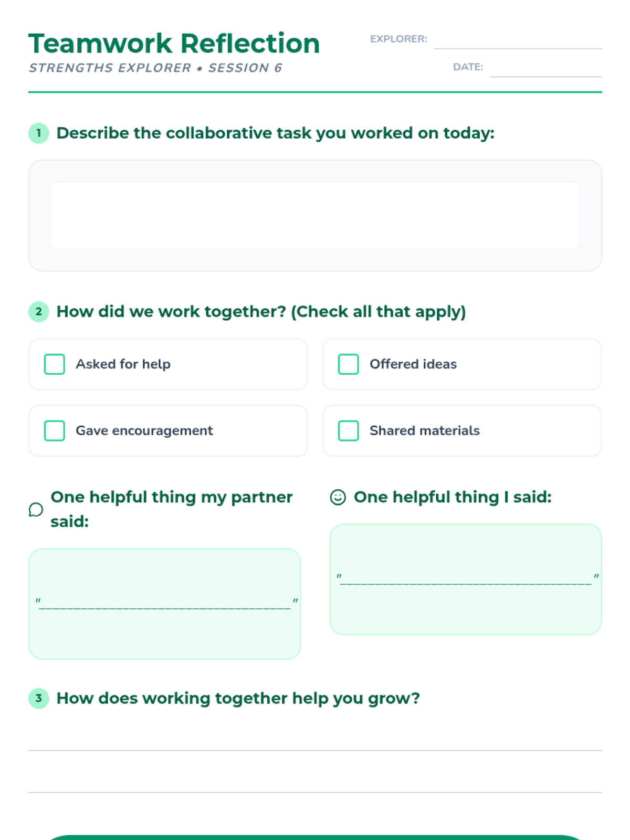The image size is (630, 840).
Task: Click the collaborative task description box
Action: [315, 215]
